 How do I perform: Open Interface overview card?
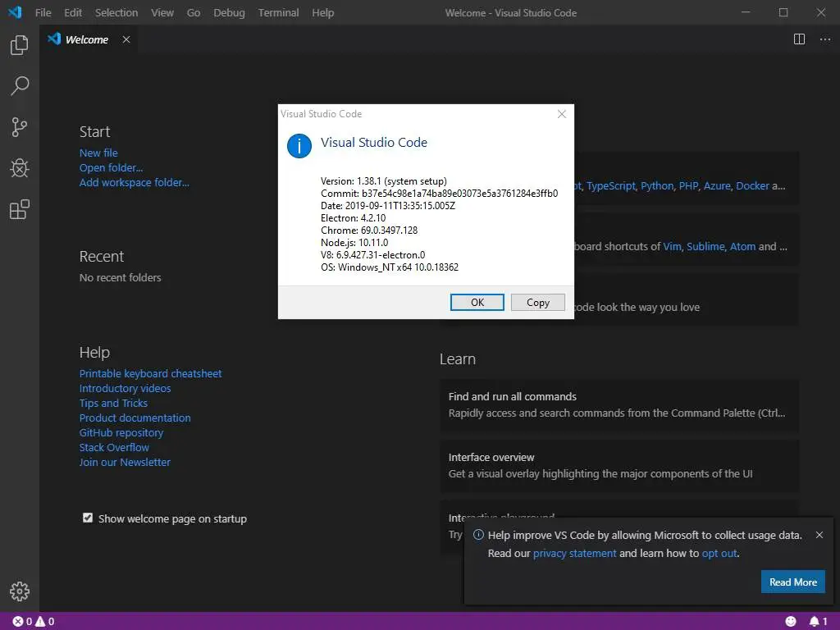coord(619,466)
